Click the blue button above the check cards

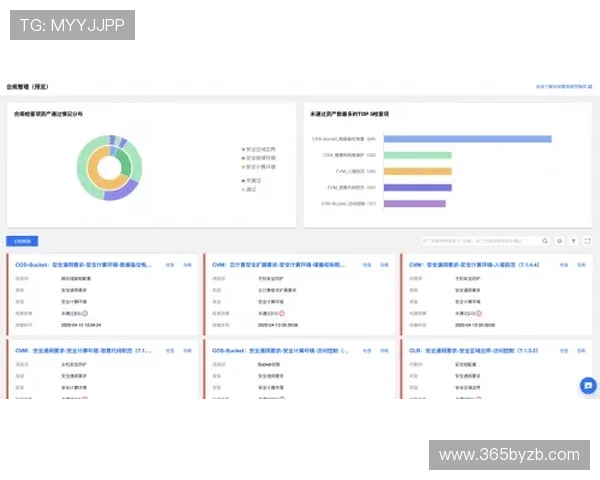point(22,241)
